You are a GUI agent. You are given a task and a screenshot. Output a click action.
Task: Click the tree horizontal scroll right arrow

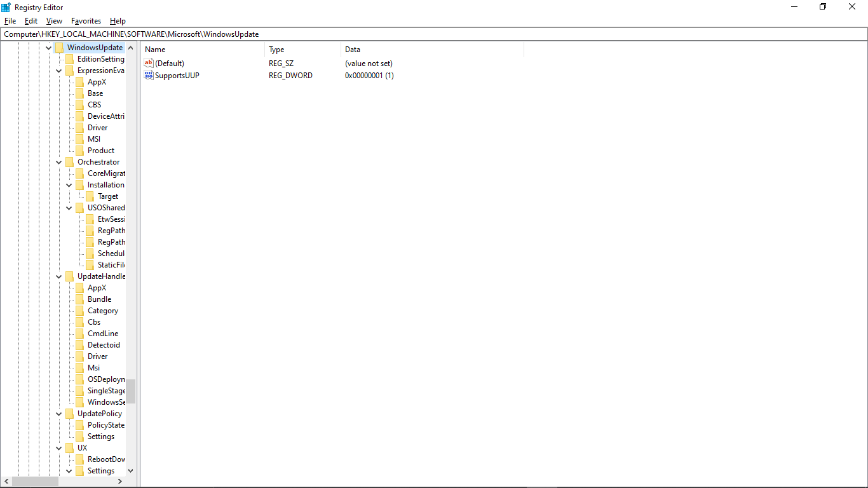tap(121, 482)
